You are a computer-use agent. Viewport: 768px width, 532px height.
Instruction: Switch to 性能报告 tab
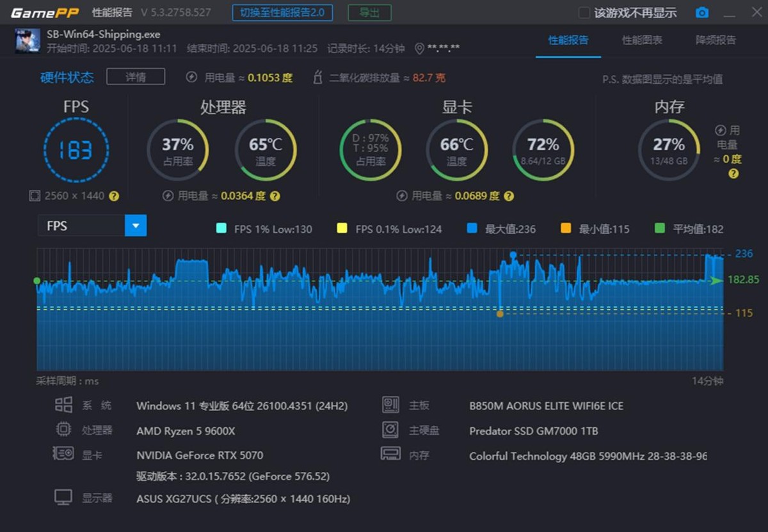click(x=568, y=40)
